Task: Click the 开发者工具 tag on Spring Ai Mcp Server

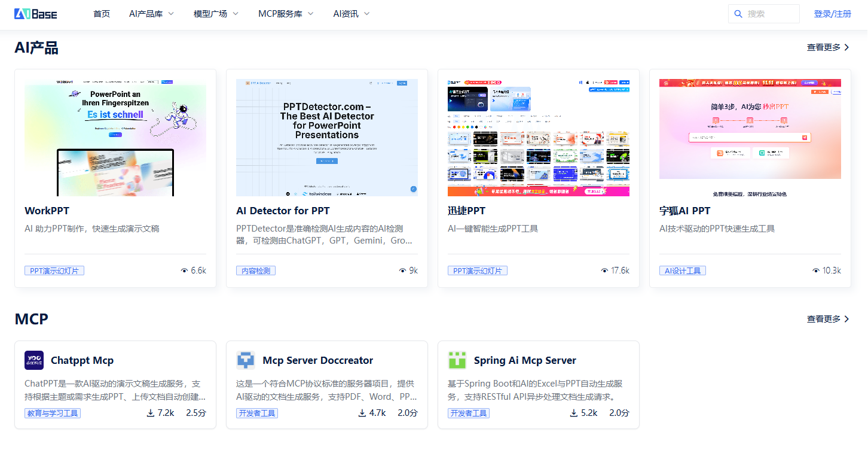Action: pyautogui.click(x=469, y=413)
